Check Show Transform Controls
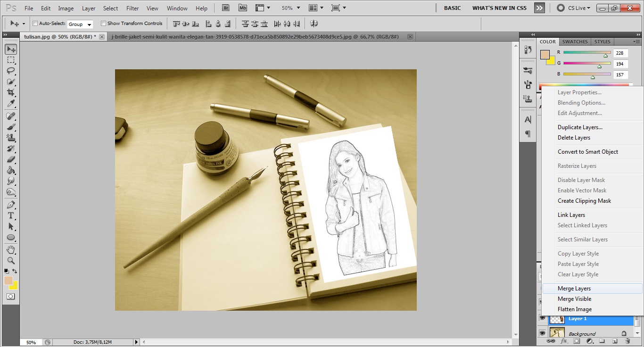The width and height of the screenshot is (644, 347). point(103,24)
